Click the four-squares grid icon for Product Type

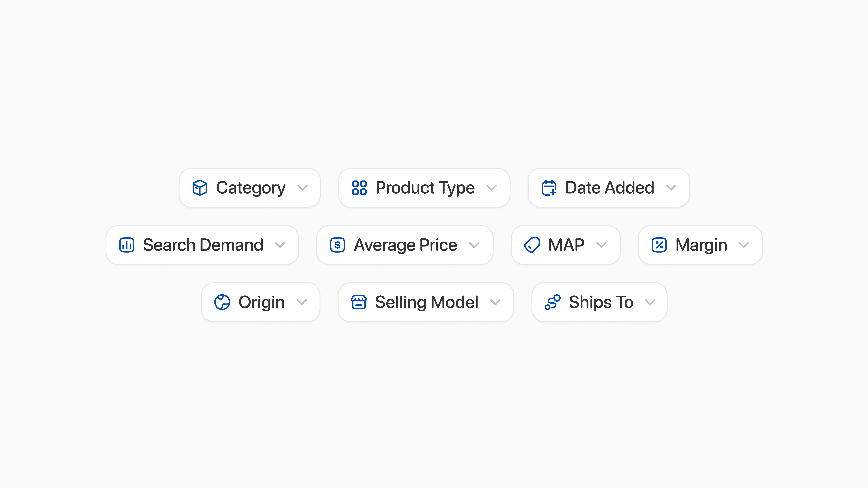(x=359, y=188)
